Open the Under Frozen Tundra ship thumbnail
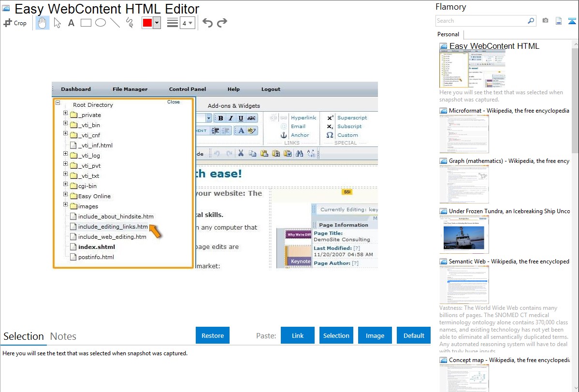Screen dimensions: 579x392 coord(464,234)
